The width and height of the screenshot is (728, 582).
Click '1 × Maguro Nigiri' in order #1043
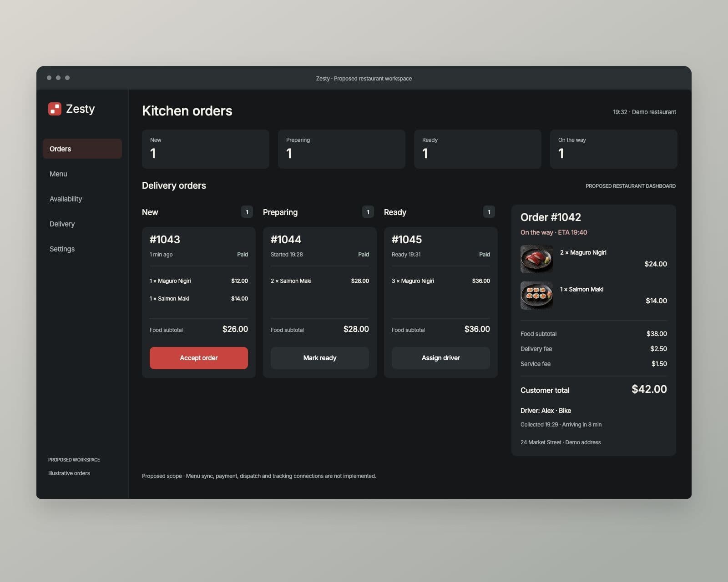click(x=170, y=281)
